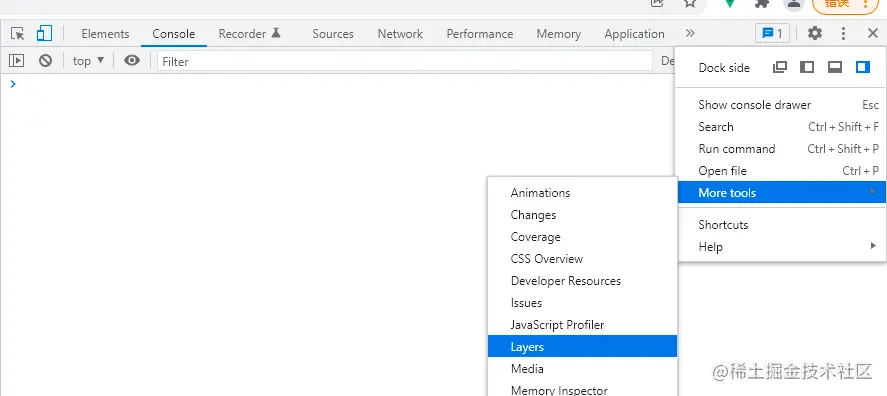The image size is (887, 396).
Task: Focus the console Filter field
Action: 404,61
